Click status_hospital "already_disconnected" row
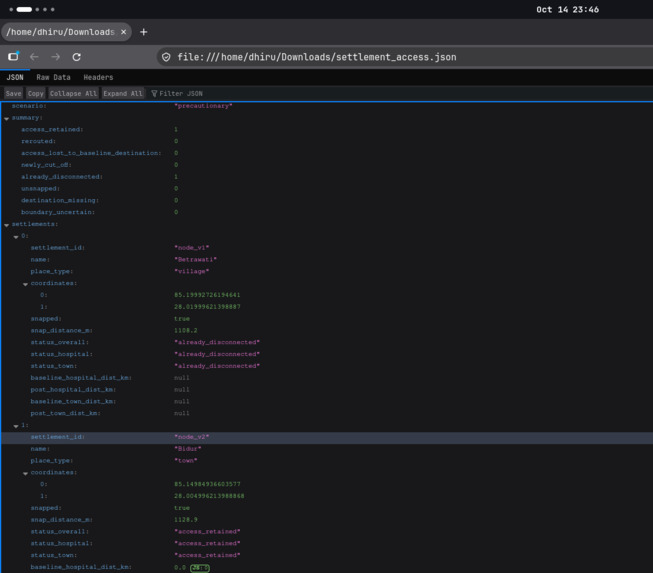The width and height of the screenshot is (653, 573). coord(327,354)
